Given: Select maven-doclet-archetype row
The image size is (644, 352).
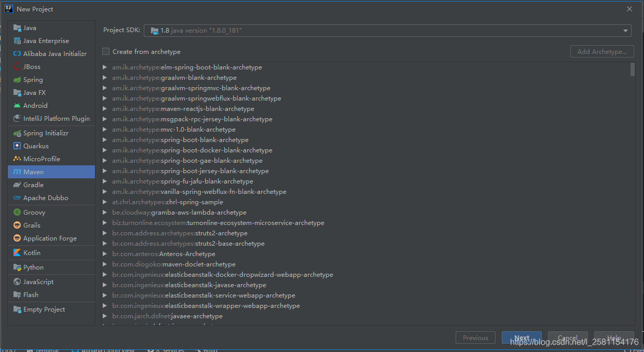Looking at the screenshot, I should click(365, 264).
